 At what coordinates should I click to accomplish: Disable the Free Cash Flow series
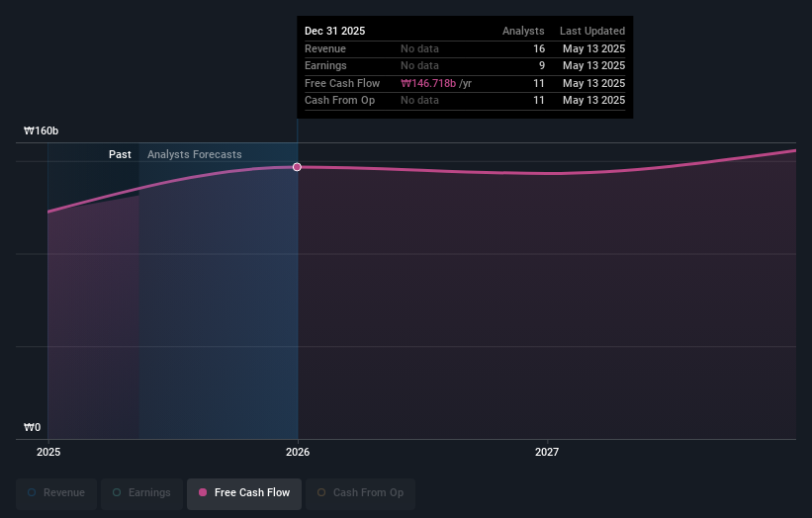244,492
